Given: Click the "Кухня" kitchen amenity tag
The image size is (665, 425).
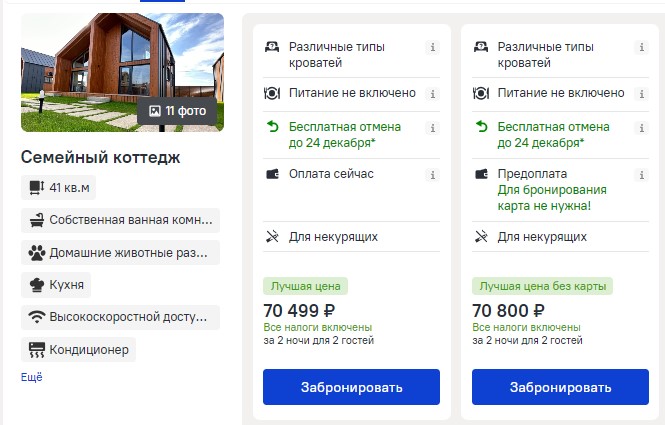Looking at the screenshot, I should (x=56, y=285).
